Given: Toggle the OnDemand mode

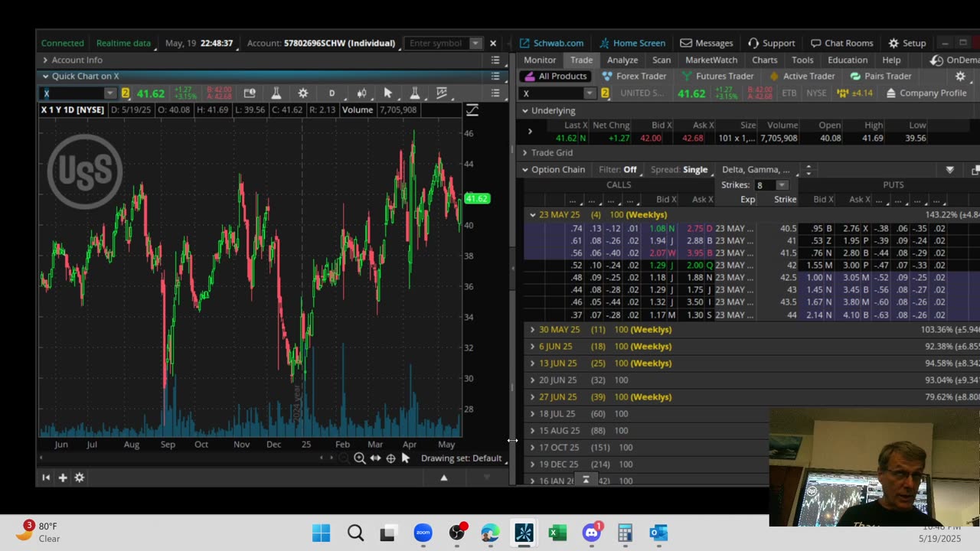Looking at the screenshot, I should pos(954,60).
